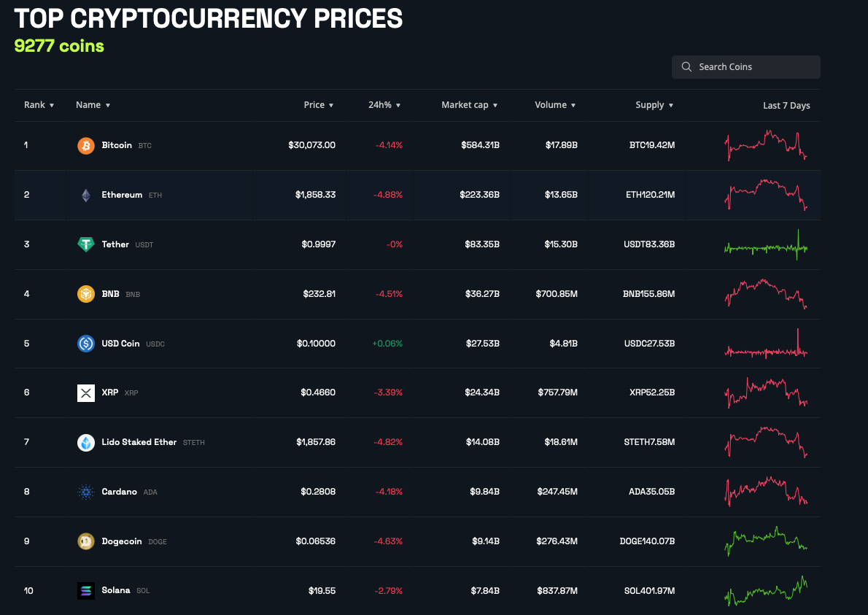Image resolution: width=868 pixels, height=615 pixels.
Task: Open the Cardano coin name link
Action: 119,492
